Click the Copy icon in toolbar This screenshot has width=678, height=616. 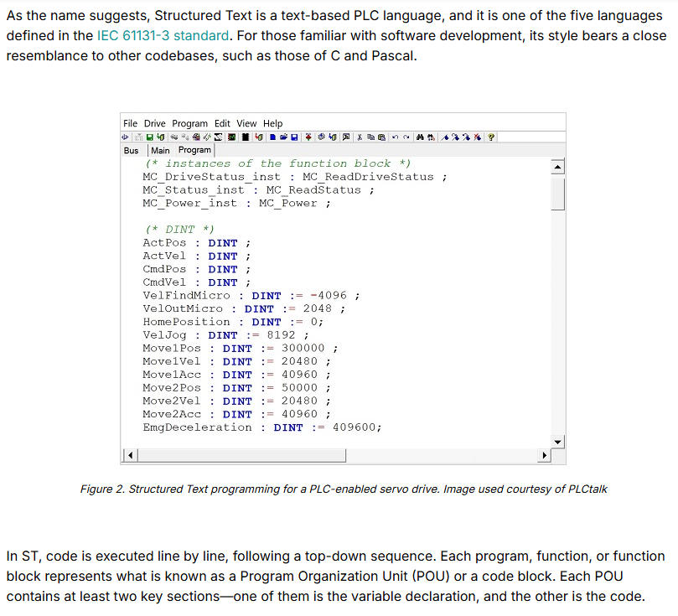pos(370,137)
